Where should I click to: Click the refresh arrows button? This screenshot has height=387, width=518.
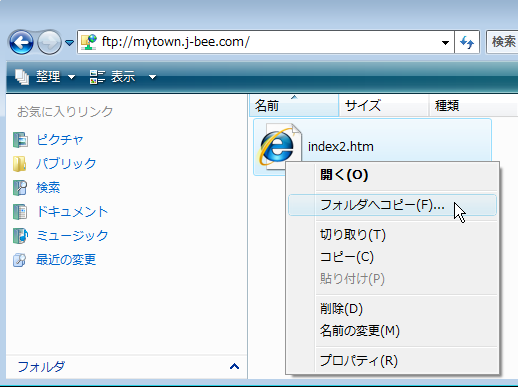(467, 42)
